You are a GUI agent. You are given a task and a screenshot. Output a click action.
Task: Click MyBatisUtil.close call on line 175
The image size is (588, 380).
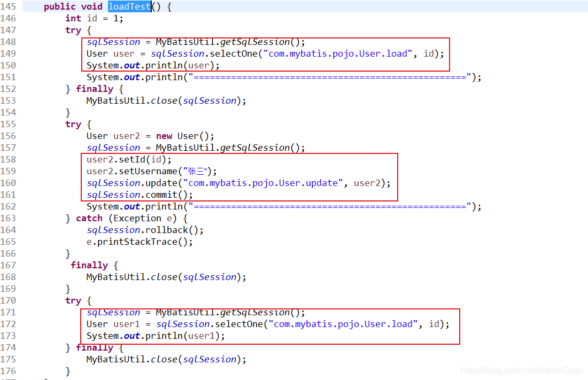coord(166,359)
